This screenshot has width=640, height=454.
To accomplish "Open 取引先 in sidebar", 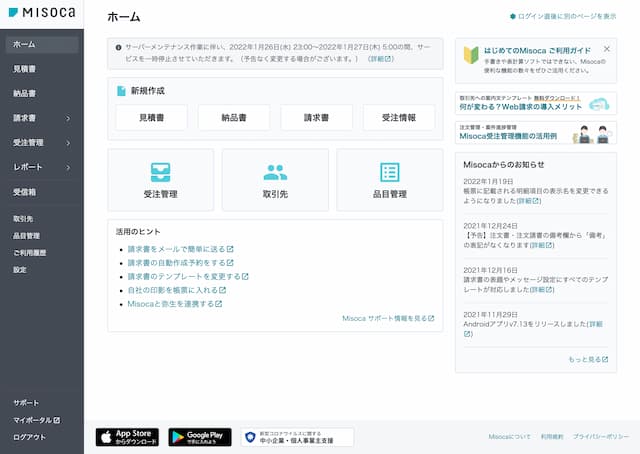I will pos(23,219).
